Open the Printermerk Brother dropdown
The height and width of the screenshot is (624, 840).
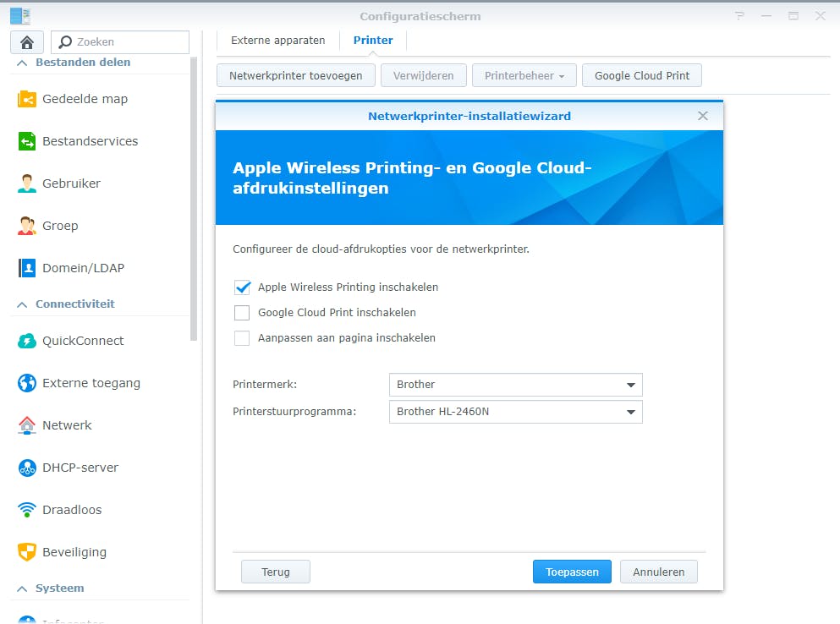[x=515, y=385]
